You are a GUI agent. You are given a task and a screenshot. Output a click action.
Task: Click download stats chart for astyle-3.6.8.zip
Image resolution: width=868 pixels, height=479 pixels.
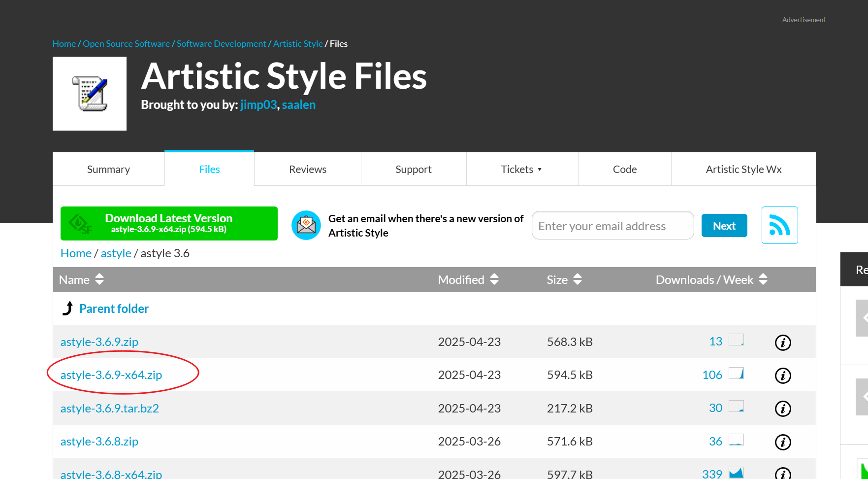point(736,440)
